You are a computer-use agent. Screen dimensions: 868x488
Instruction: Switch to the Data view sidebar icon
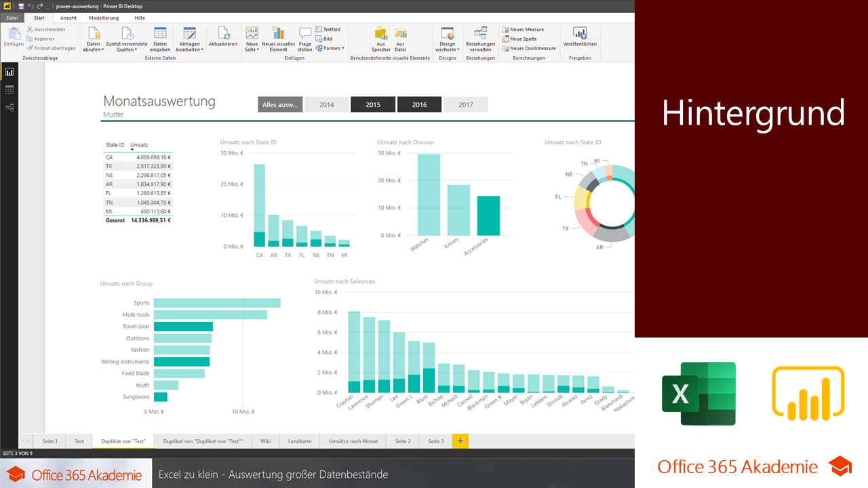click(x=9, y=89)
